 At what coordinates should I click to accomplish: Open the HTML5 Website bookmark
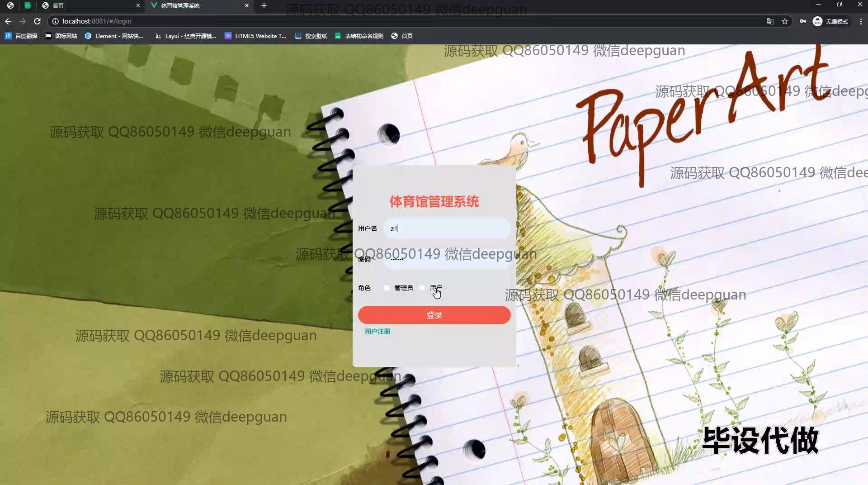[x=255, y=36]
